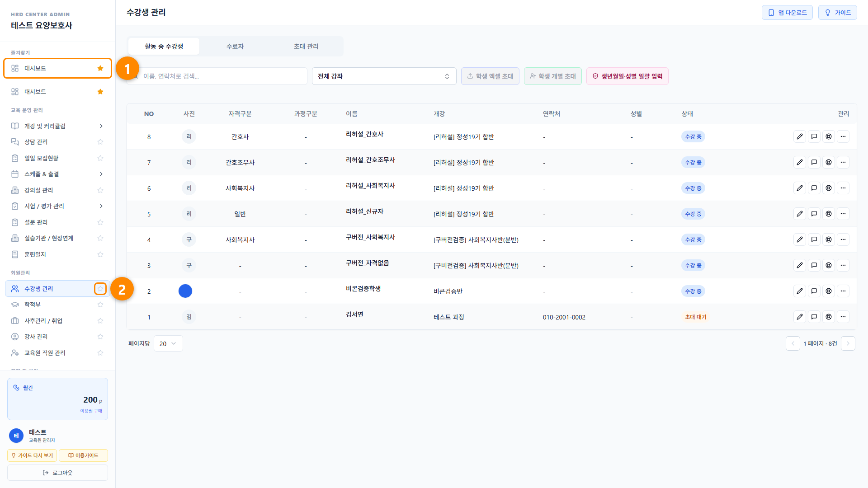Click the 생년월일·성별 일괄 입력 button
Image resolution: width=868 pixels, height=488 pixels.
627,76
